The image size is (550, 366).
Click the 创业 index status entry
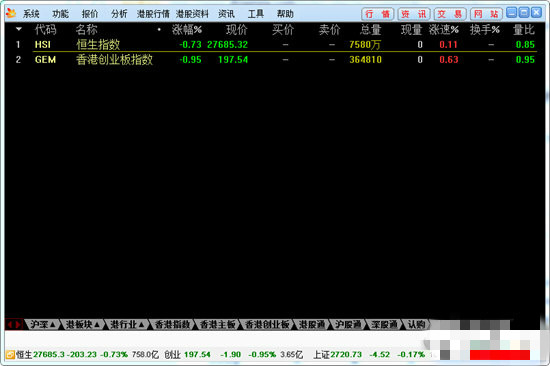point(234,355)
